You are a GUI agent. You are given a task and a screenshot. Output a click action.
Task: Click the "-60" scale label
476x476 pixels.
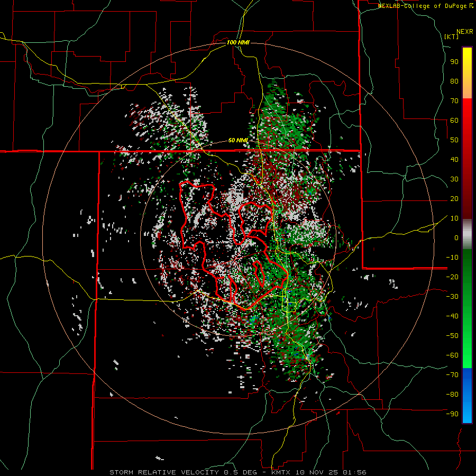(x=452, y=355)
